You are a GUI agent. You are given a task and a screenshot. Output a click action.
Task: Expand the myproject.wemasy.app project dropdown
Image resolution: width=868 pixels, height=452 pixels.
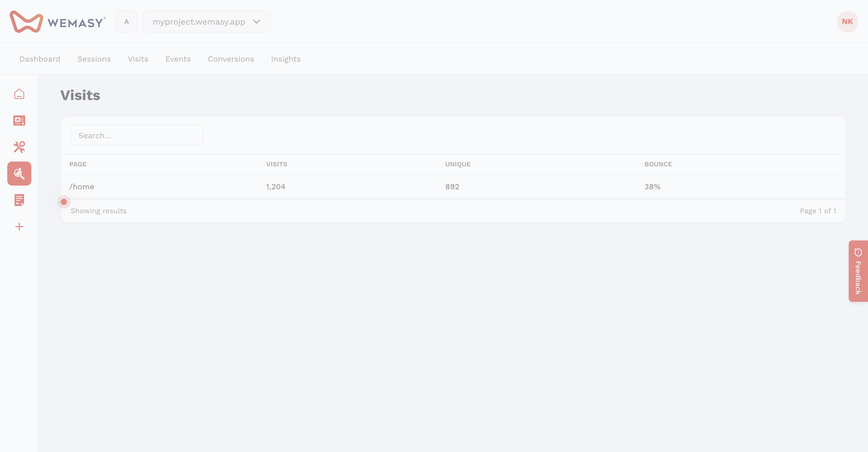pos(206,21)
